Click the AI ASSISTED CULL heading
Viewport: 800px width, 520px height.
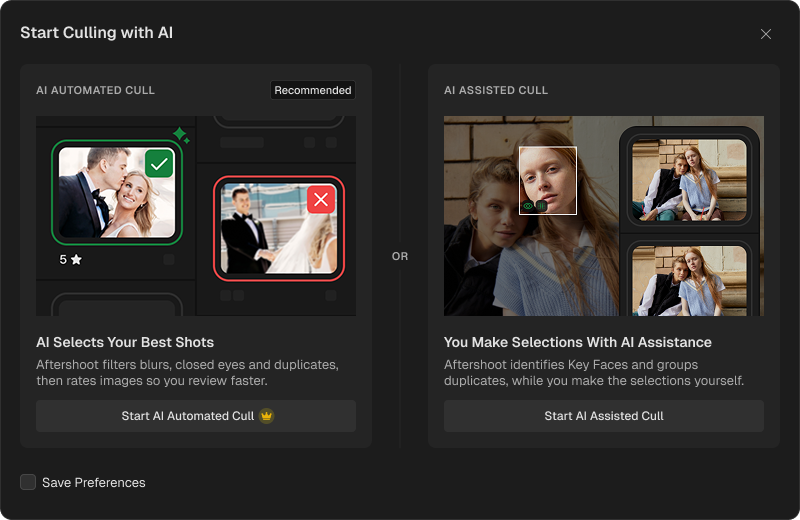point(496,90)
